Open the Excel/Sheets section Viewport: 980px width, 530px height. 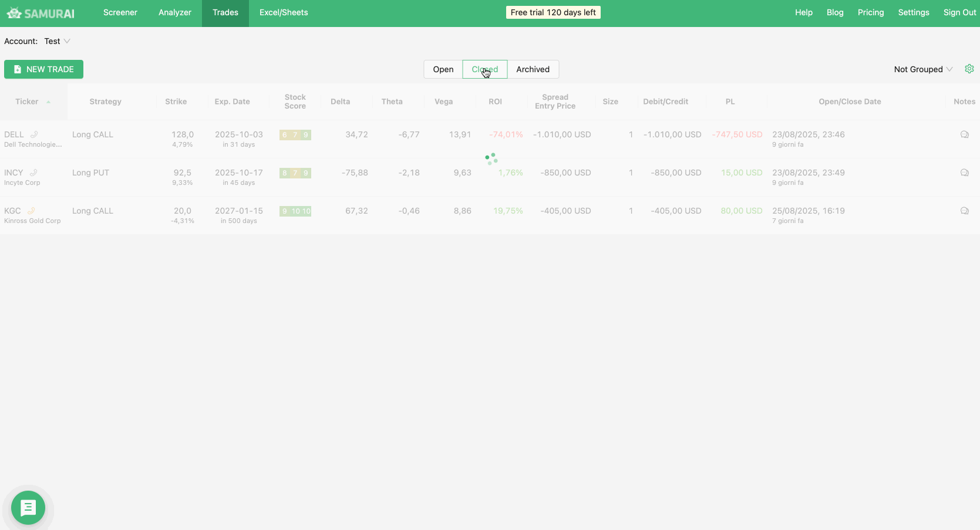pyautogui.click(x=284, y=12)
